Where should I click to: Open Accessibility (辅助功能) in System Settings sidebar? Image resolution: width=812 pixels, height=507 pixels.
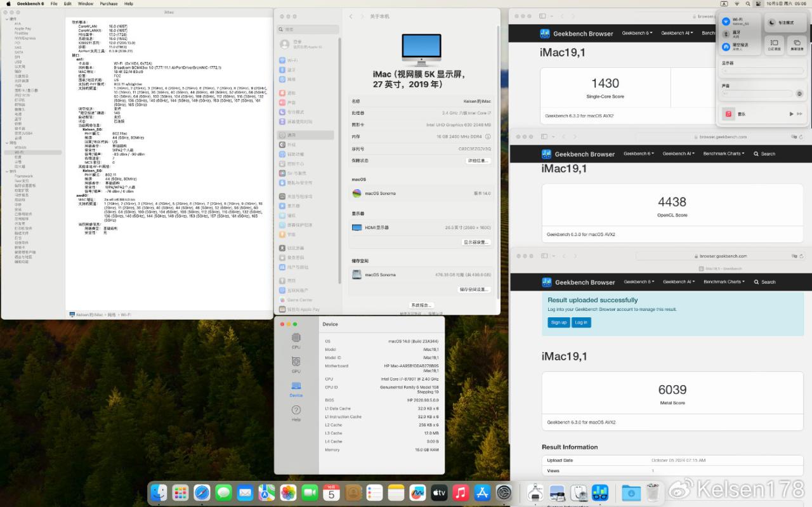point(306,154)
